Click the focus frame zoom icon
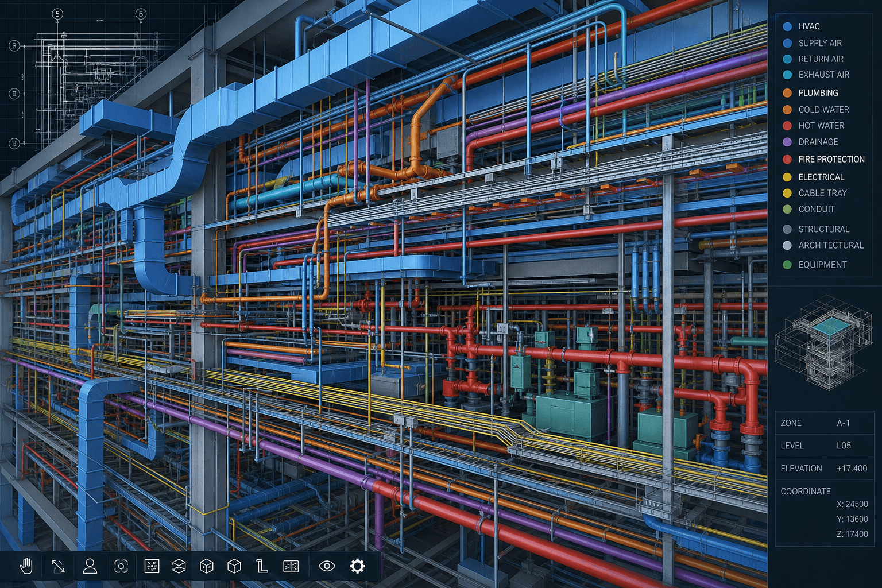The image size is (882, 588). coord(121,566)
